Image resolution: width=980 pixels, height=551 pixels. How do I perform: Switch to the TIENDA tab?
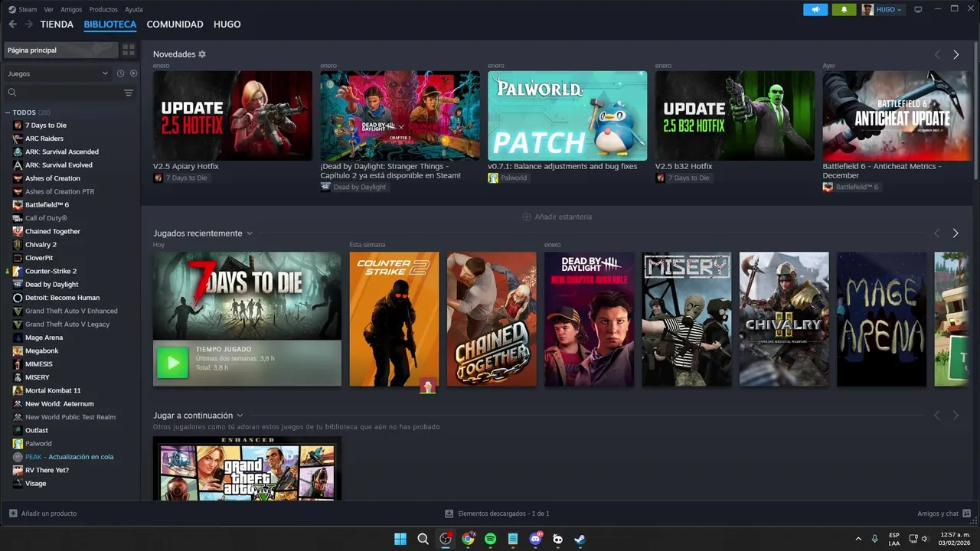(57, 24)
